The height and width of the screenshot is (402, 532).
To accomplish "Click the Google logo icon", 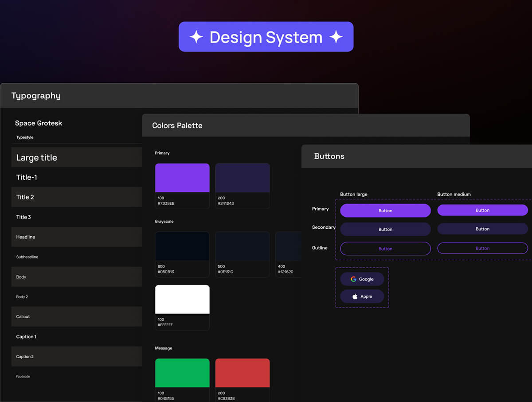I will 353,279.
